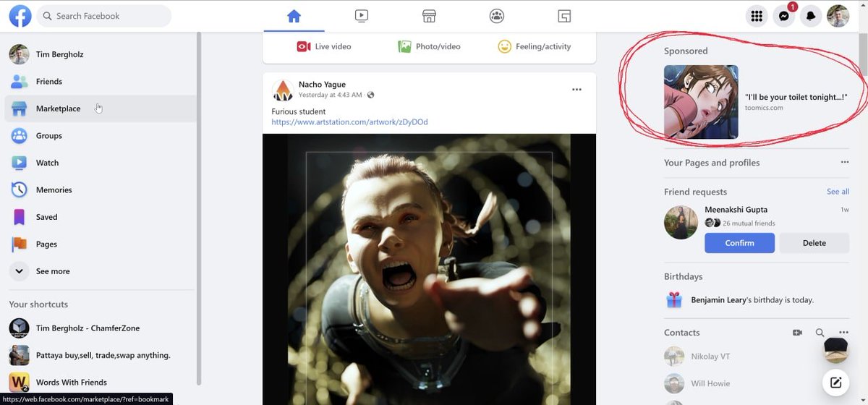Open the Furious student post image
The width and height of the screenshot is (868, 405).
(429, 269)
